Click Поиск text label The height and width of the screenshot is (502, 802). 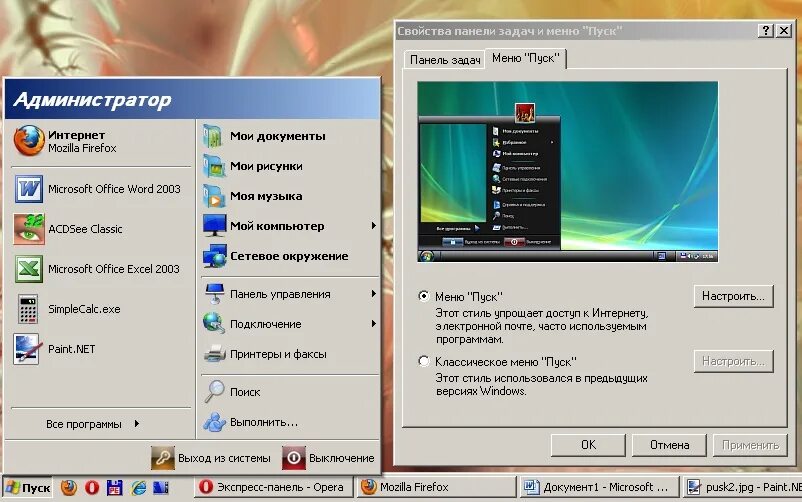pos(245,392)
